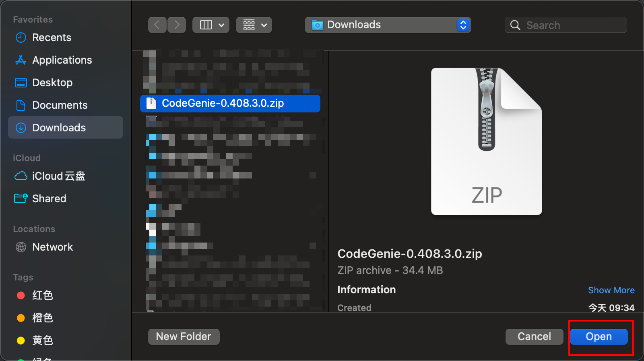
Task: Open Shared in iCloud section
Action: click(66, 199)
